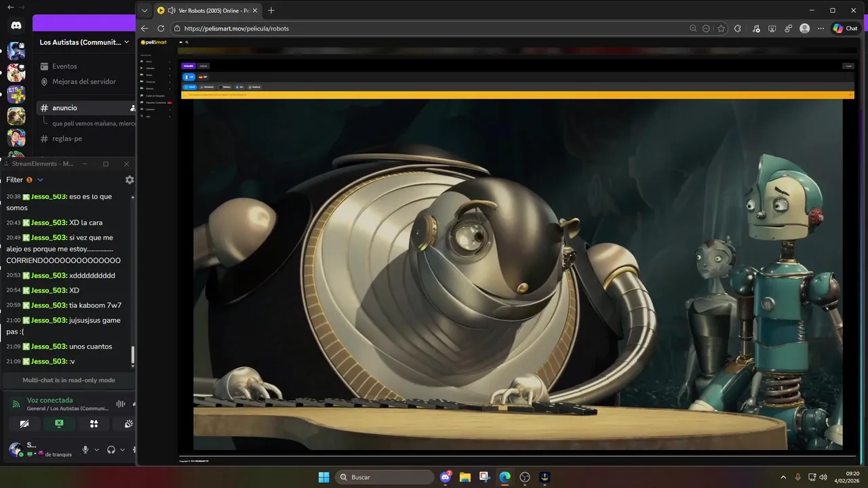Open the ETS server icon in Discord sidebar

(16, 94)
